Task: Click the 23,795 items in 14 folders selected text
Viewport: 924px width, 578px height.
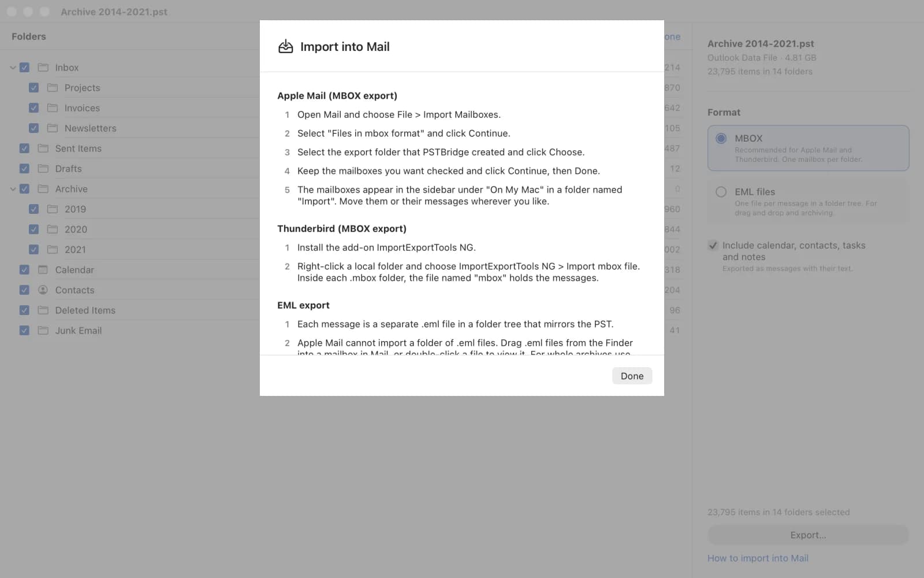Action: pyautogui.click(x=778, y=512)
